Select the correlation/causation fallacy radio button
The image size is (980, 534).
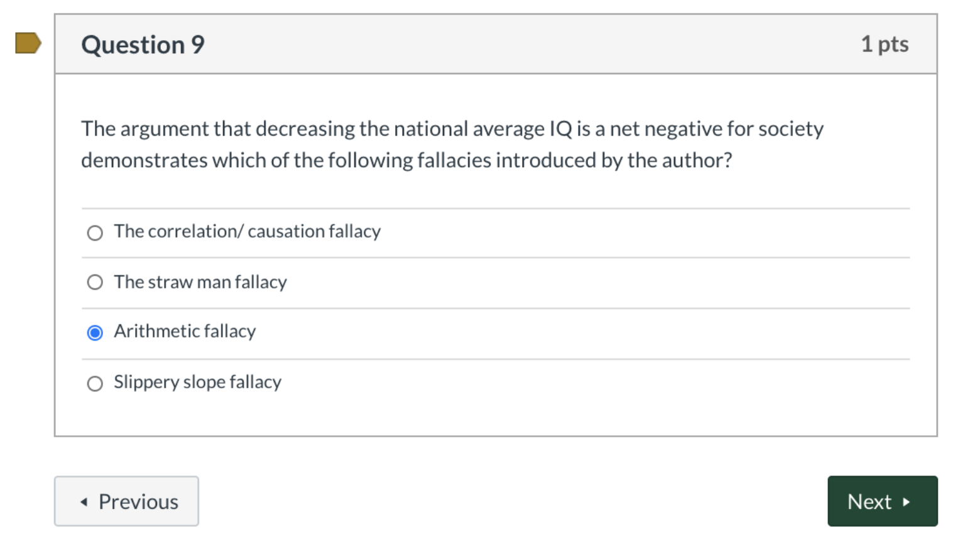[x=95, y=232]
